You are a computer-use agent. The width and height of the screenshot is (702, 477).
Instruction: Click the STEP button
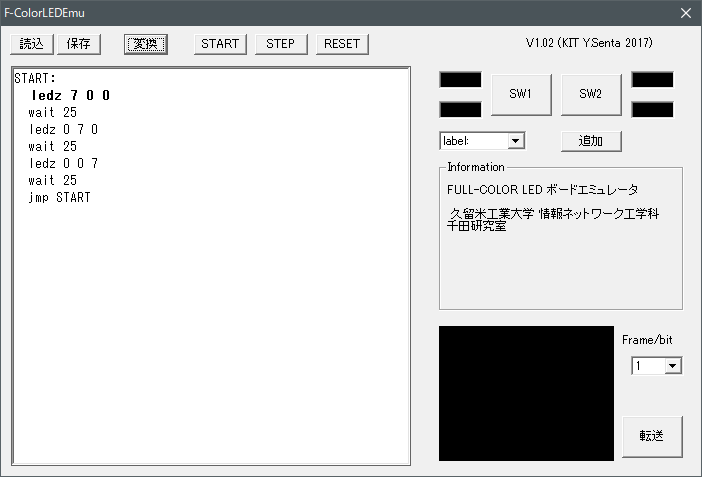(281, 44)
